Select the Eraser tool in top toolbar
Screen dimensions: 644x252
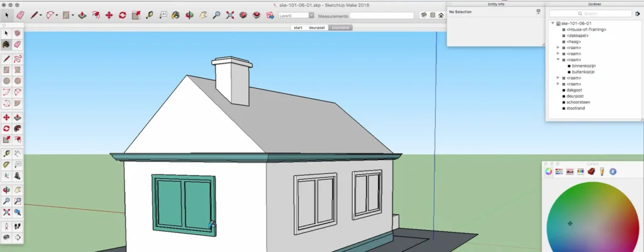(x=20, y=14)
